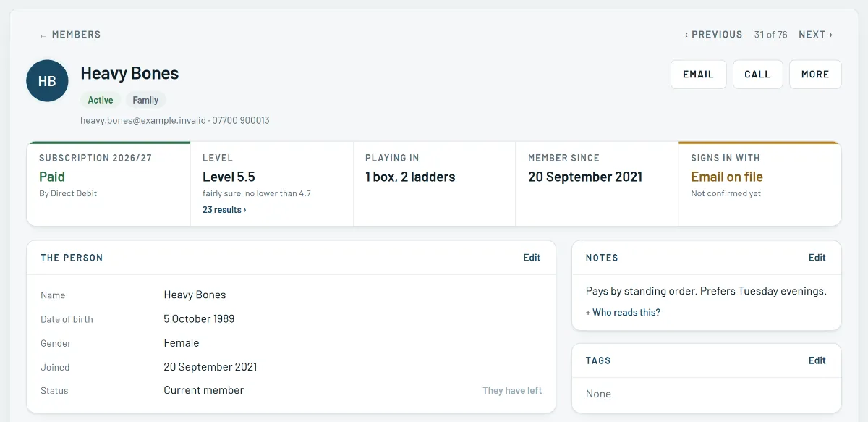The height and width of the screenshot is (422, 868).
Task: Click the '31 of 76' record counter
Action: click(x=770, y=34)
